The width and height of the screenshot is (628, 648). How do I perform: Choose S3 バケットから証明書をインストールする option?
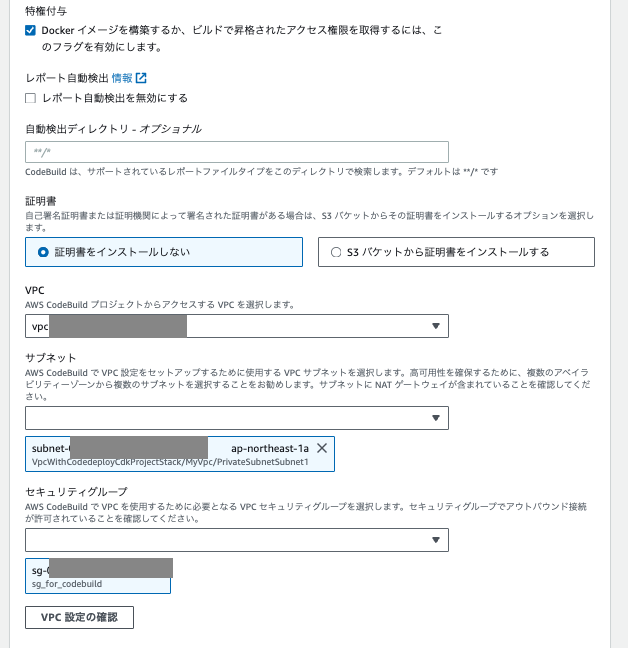336,252
